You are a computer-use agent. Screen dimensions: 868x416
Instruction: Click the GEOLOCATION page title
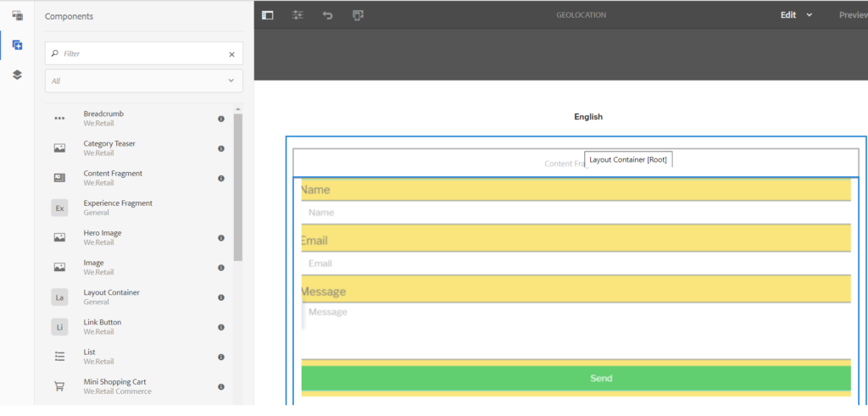[581, 15]
